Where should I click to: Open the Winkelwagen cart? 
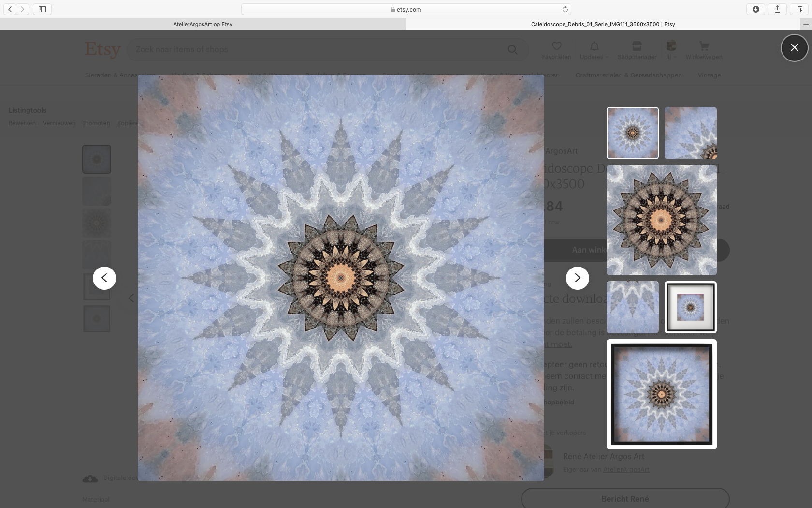click(x=704, y=50)
